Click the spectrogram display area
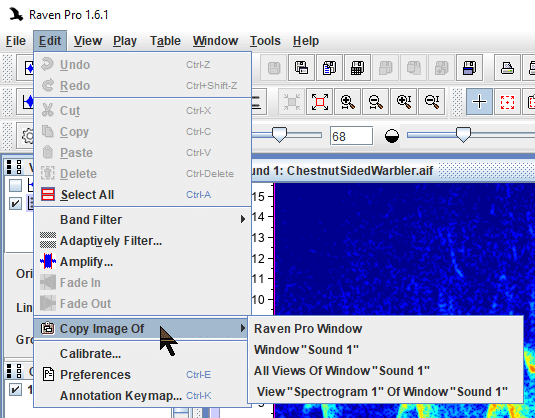The image size is (535, 418). coord(404,249)
